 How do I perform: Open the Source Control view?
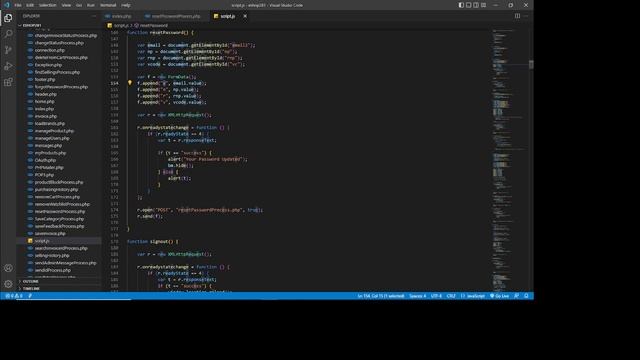coord(8,50)
